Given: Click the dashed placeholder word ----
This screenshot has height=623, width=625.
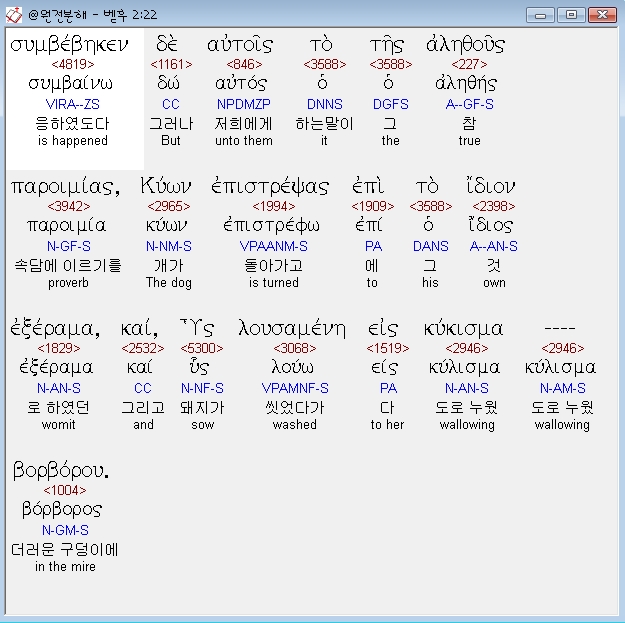Looking at the screenshot, I should click(560, 328).
